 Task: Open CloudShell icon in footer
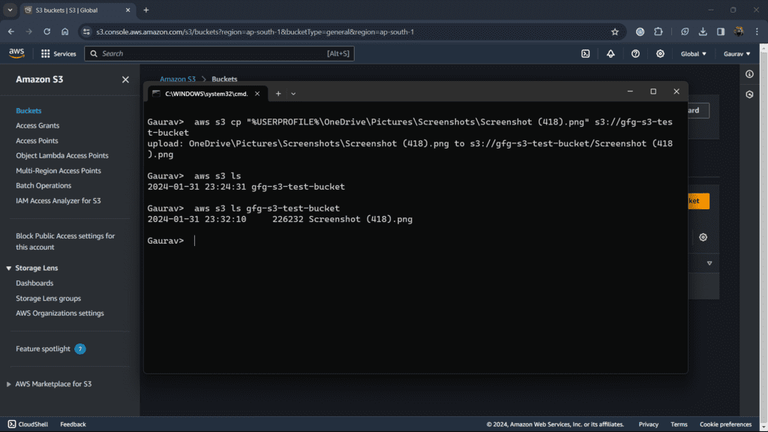12,424
